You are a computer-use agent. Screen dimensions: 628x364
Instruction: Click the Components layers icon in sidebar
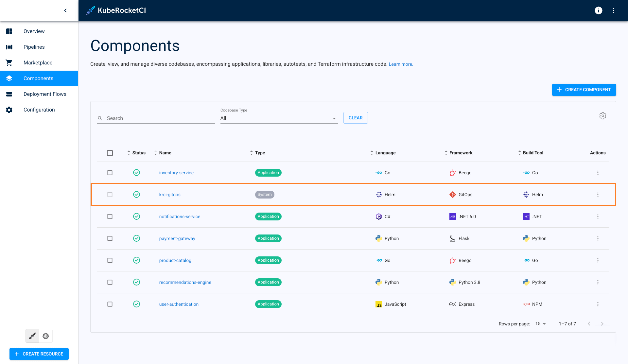tap(9, 78)
